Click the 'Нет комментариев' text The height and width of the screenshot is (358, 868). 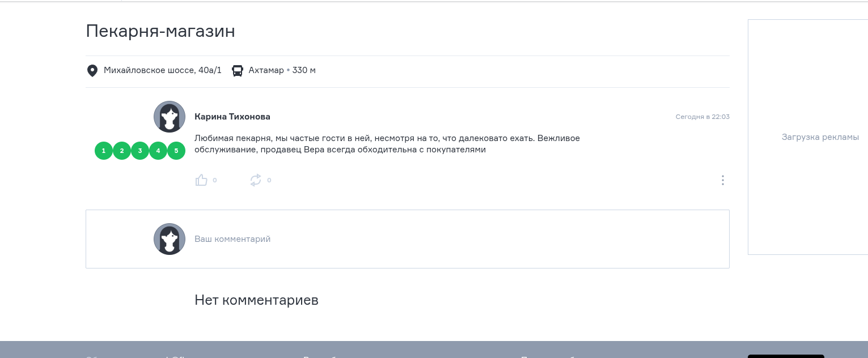pyautogui.click(x=256, y=300)
